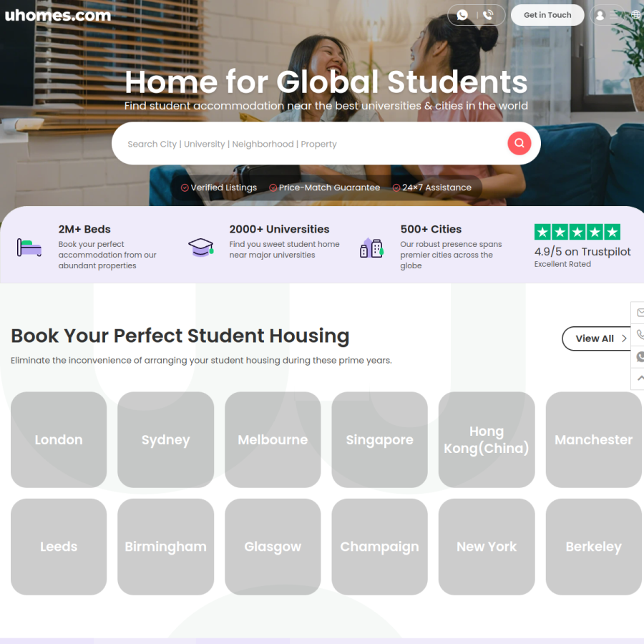
Task: Click the email envelope icon in side widget
Action: 640,313
